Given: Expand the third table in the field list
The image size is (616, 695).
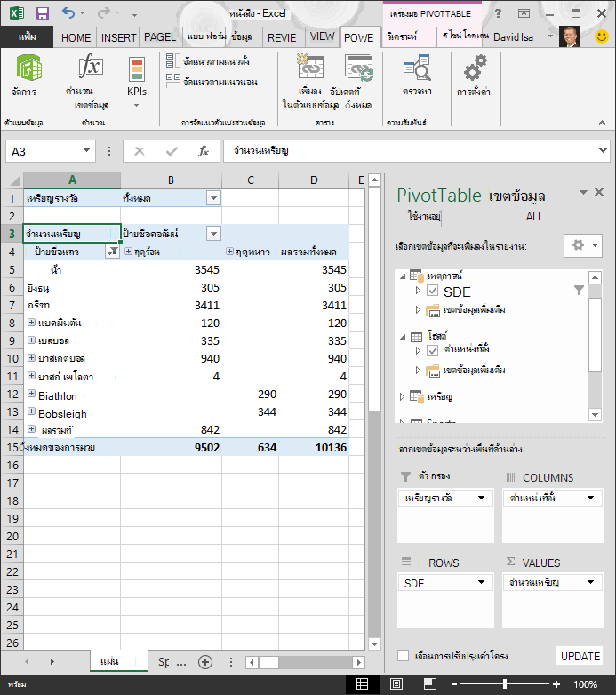Looking at the screenshot, I should tap(403, 396).
